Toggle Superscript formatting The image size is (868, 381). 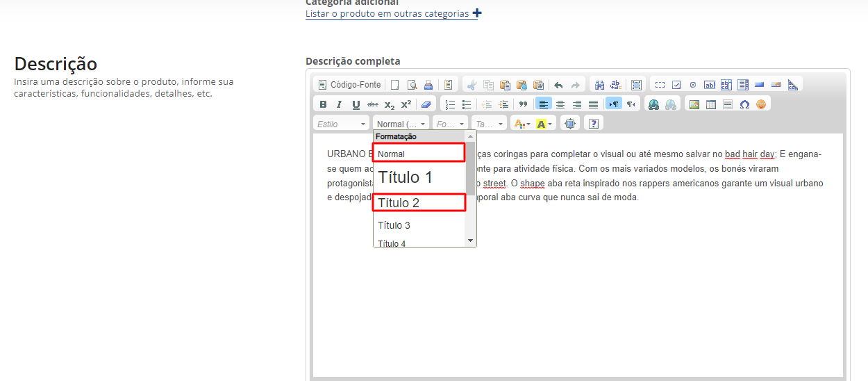[406, 104]
